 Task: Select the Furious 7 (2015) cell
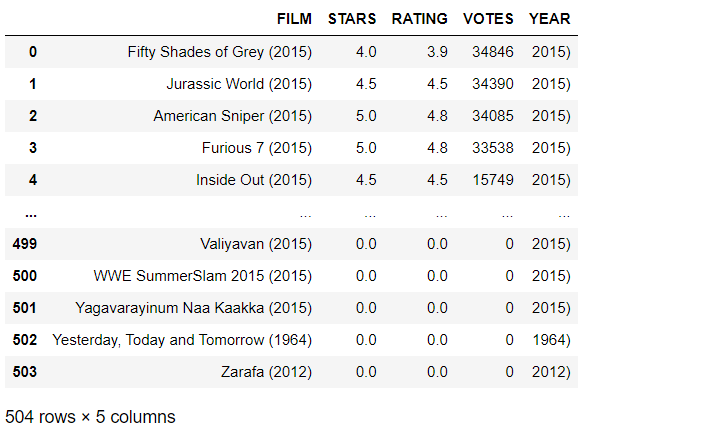point(257,148)
